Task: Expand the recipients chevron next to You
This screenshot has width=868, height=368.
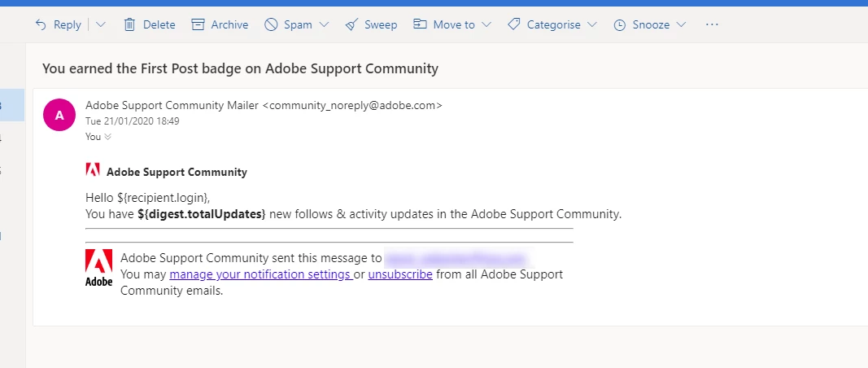Action: [x=108, y=137]
